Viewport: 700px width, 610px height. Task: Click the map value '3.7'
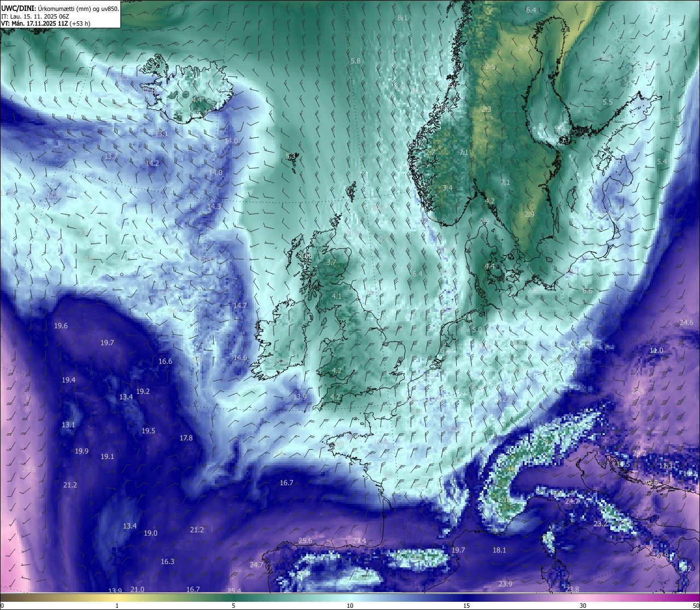[331, 263]
